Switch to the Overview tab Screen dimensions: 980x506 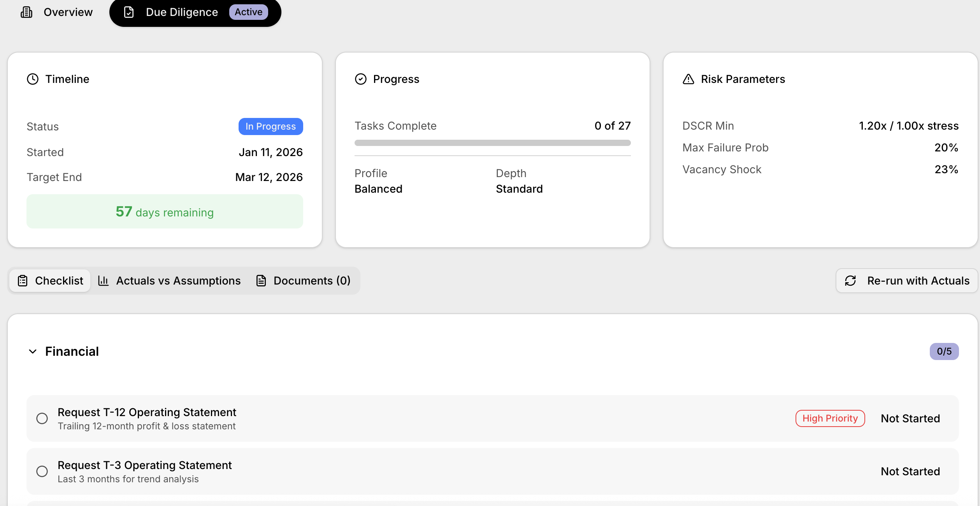57,12
